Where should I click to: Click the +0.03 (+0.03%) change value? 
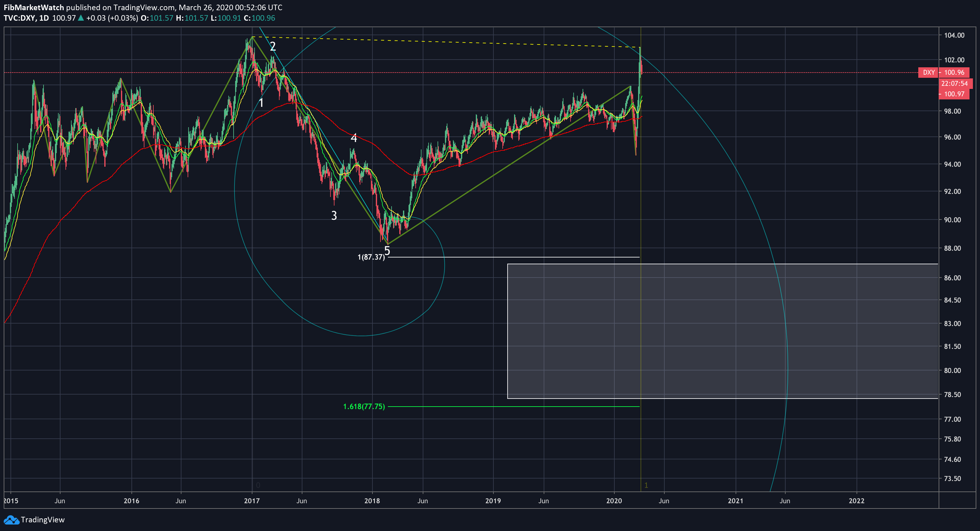pyautogui.click(x=112, y=18)
